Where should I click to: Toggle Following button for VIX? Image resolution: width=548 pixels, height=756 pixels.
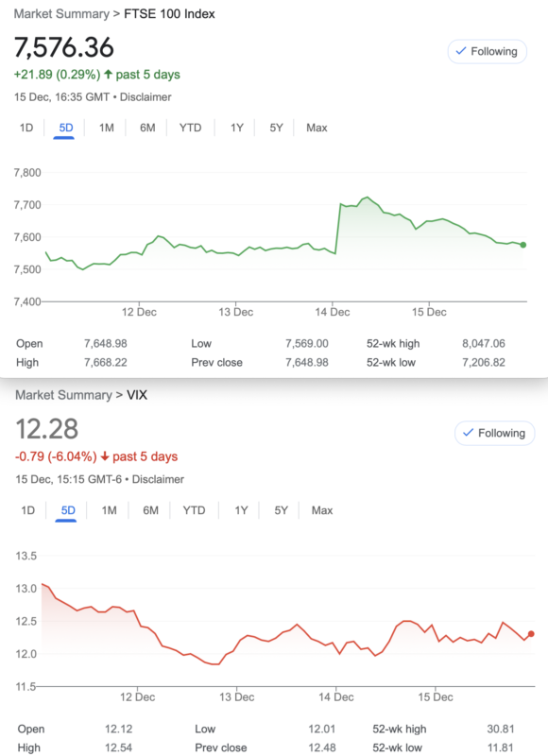pyautogui.click(x=494, y=433)
